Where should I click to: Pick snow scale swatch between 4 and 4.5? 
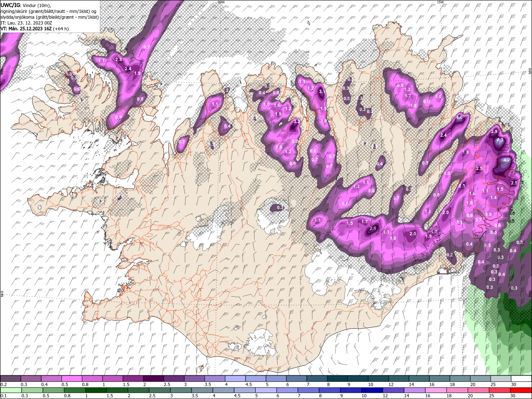pos(234,379)
